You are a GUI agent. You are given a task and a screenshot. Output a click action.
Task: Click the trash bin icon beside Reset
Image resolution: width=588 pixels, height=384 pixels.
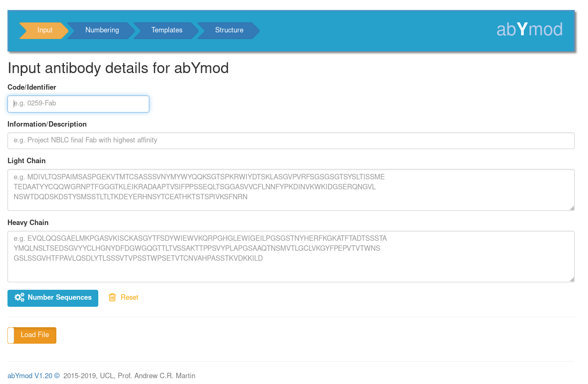point(112,297)
